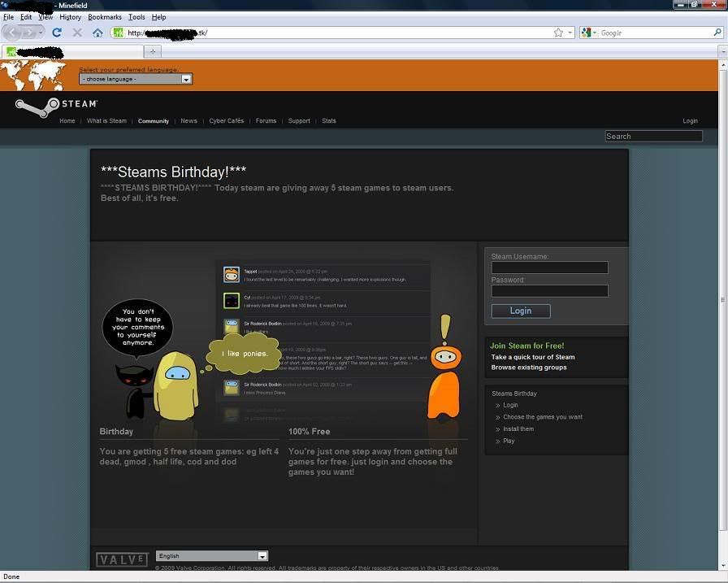Open the Tools menu

pos(136,17)
